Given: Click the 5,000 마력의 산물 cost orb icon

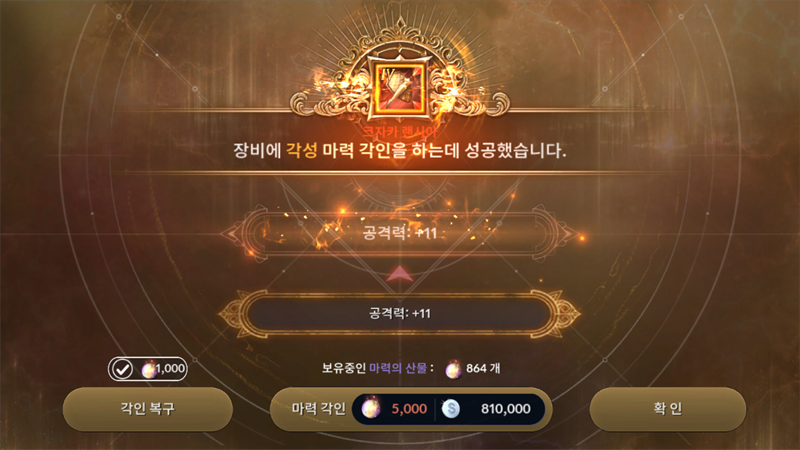Looking at the screenshot, I should [x=371, y=409].
